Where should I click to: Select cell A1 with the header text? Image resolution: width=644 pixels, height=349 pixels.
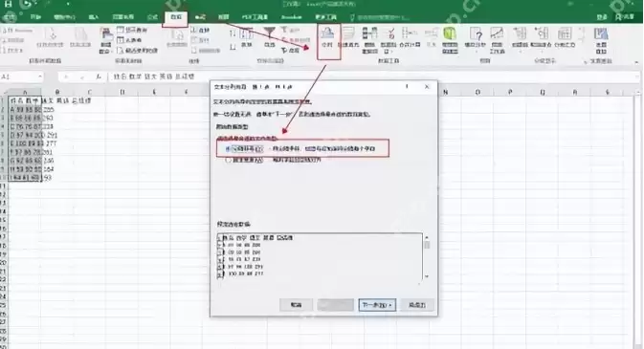click(25, 100)
